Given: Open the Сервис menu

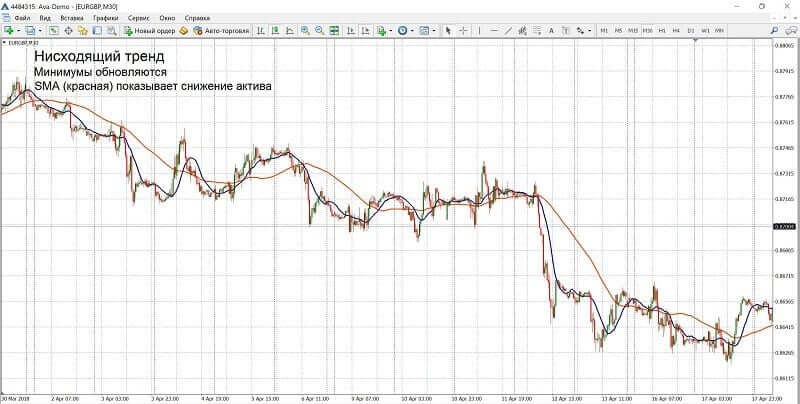Looking at the screenshot, I should [x=138, y=18].
